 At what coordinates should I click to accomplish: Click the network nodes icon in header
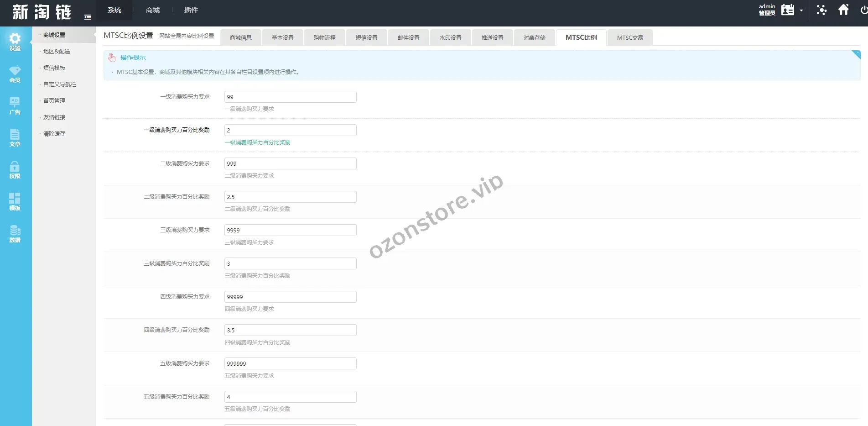tap(821, 10)
